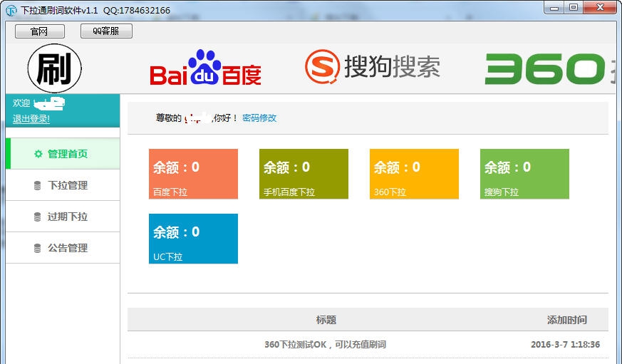Click the 添加时间 column header
This screenshot has width=622, height=364.
(x=567, y=320)
